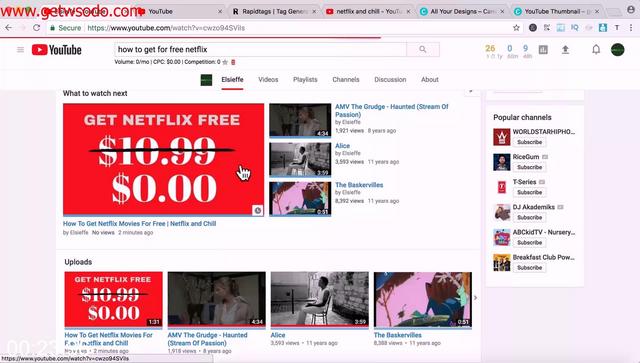Bookmark page with the star icon

click(x=516, y=28)
